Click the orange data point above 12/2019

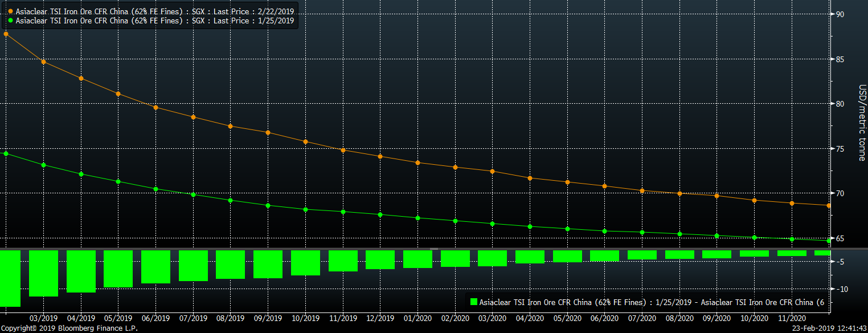tap(380, 156)
